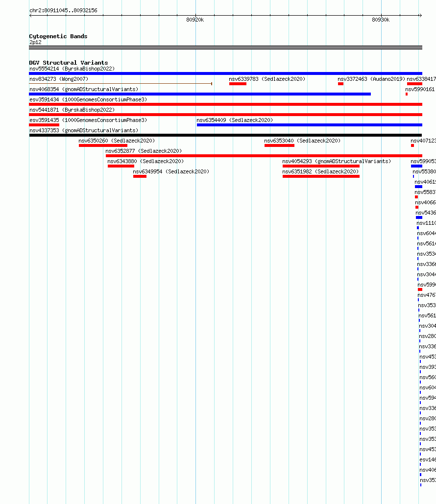Open variant nsv5441871 (ByrskaBishop2022) label
The width and height of the screenshot is (436, 504).
tap(72, 110)
